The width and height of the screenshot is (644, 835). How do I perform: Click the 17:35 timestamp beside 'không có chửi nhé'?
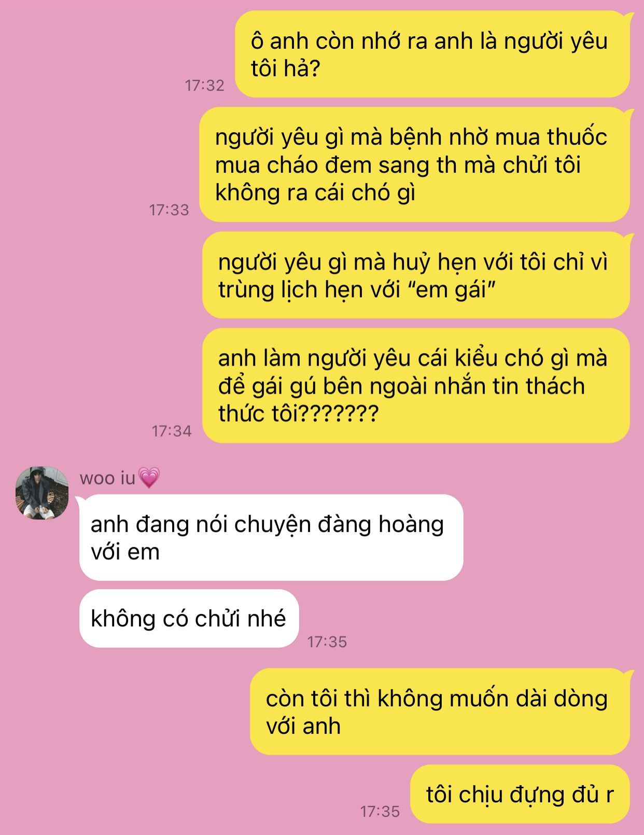pyautogui.click(x=327, y=642)
